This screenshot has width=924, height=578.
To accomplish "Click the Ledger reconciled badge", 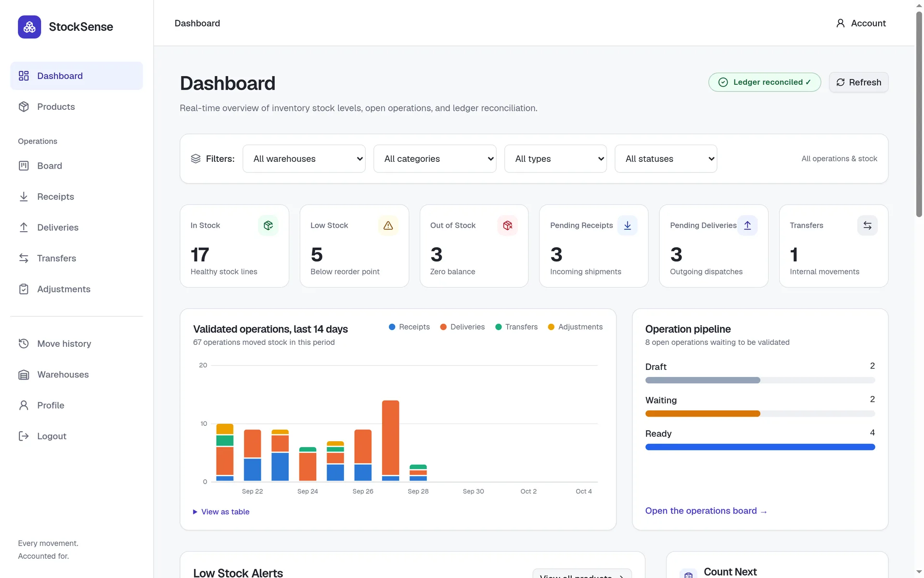I will (765, 82).
